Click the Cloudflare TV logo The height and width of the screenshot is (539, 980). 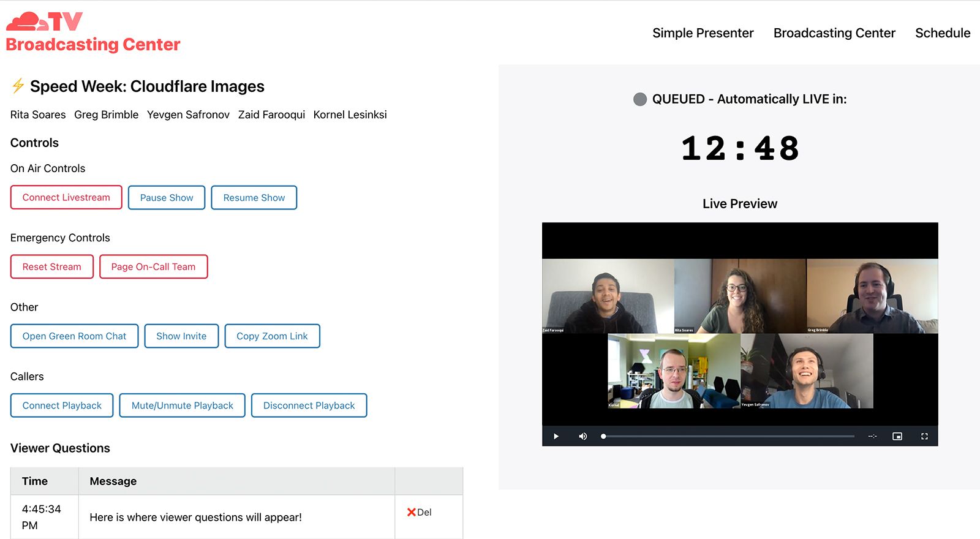(44, 21)
